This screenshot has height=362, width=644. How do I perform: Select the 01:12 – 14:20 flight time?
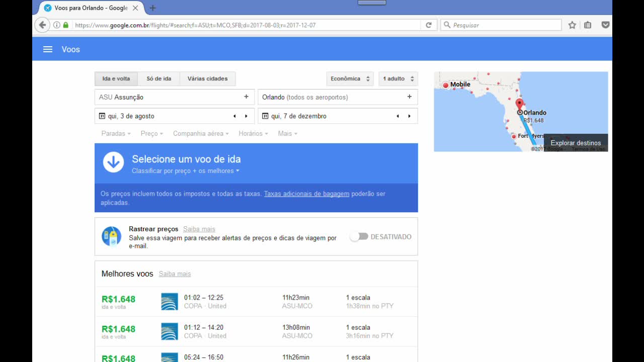(x=204, y=327)
